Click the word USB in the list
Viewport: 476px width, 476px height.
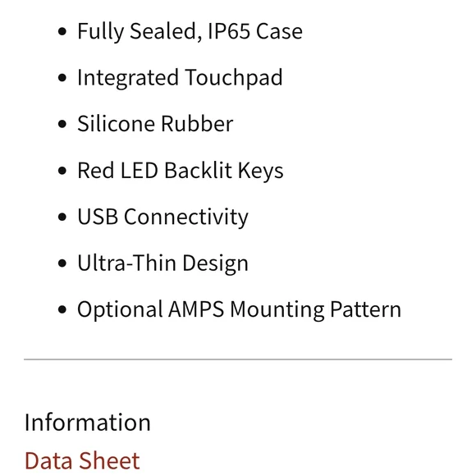[98, 217]
